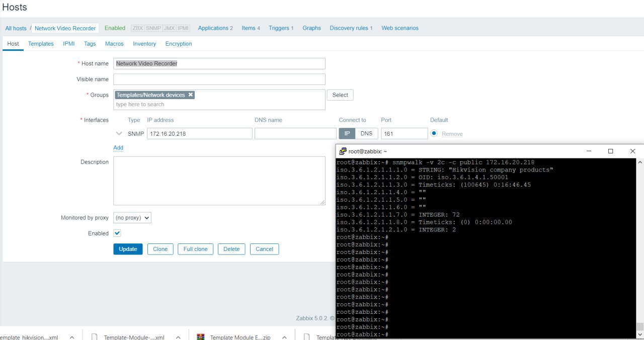Click the SNMP interface drag handle icon
This screenshot has height=340, width=644.
[119, 134]
